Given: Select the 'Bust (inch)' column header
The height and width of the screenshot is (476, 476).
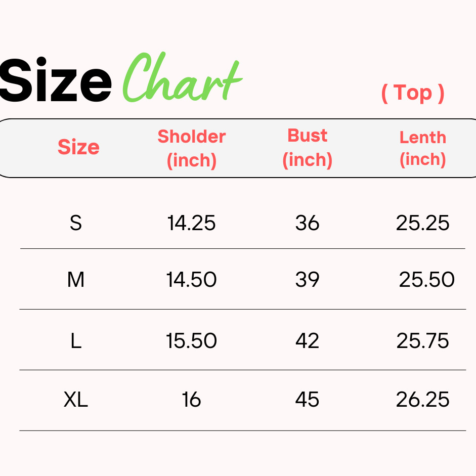Looking at the screenshot, I should coord(307,148).
